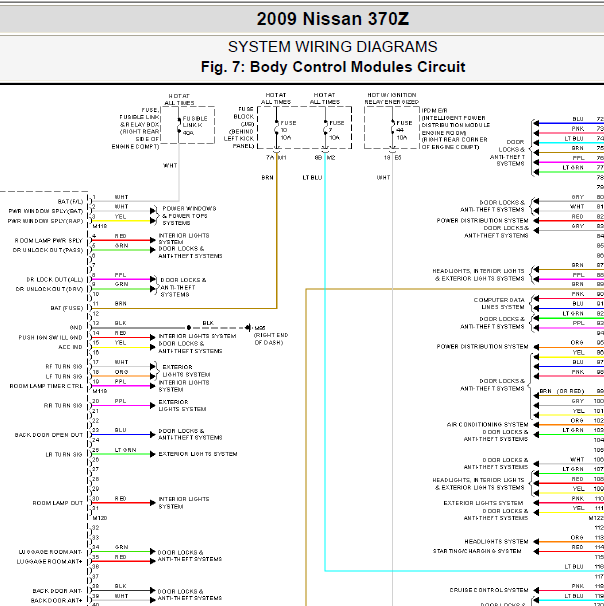Viewport: 604px width, 606px height.
Task: Click "Fig. 7: Body Control Modules Circuit" caption
Action: (x=333, y=67)
